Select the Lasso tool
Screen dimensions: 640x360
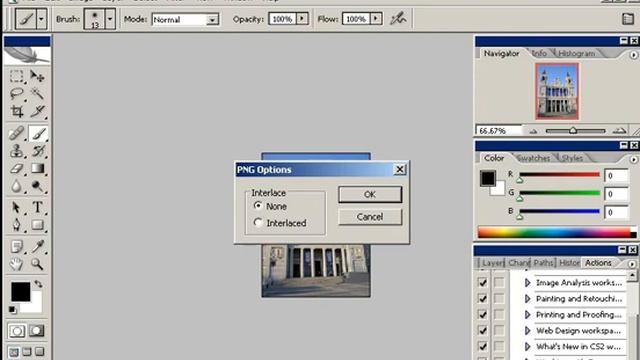point(17,93)
